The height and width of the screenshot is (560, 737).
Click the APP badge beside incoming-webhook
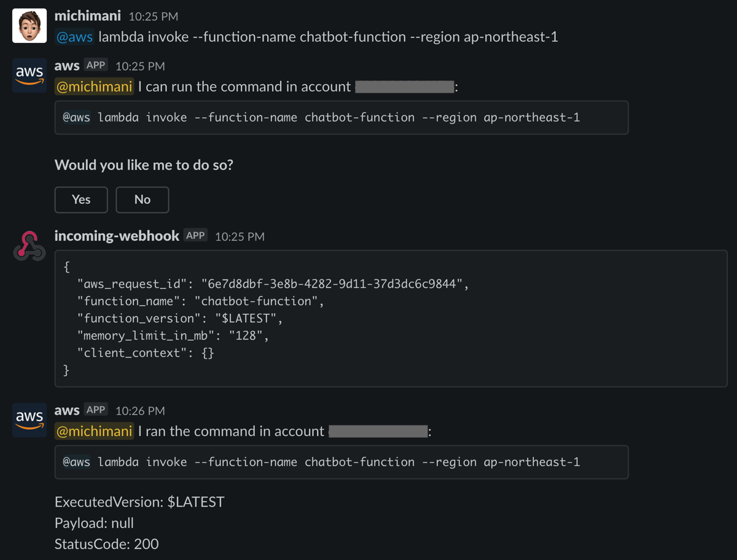(195, 235)
